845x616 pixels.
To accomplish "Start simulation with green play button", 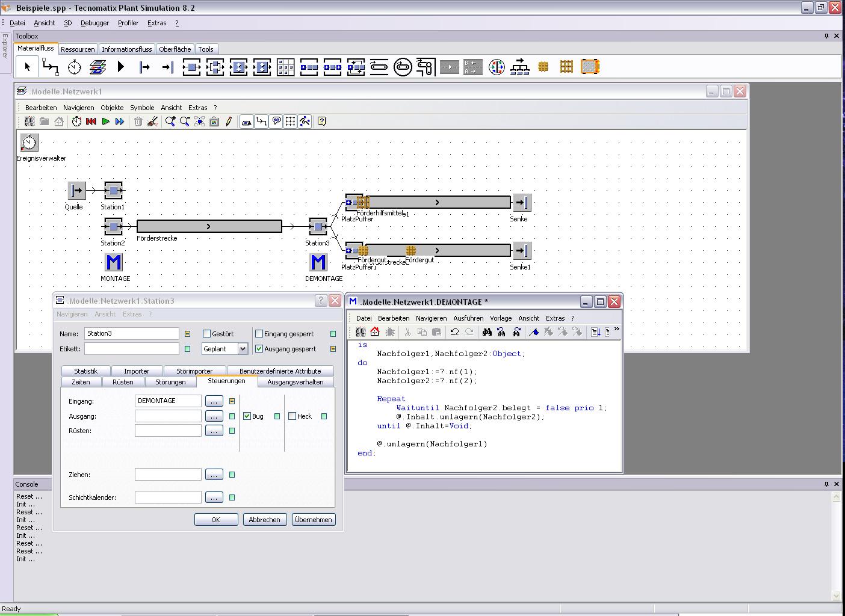I will 105,122.
